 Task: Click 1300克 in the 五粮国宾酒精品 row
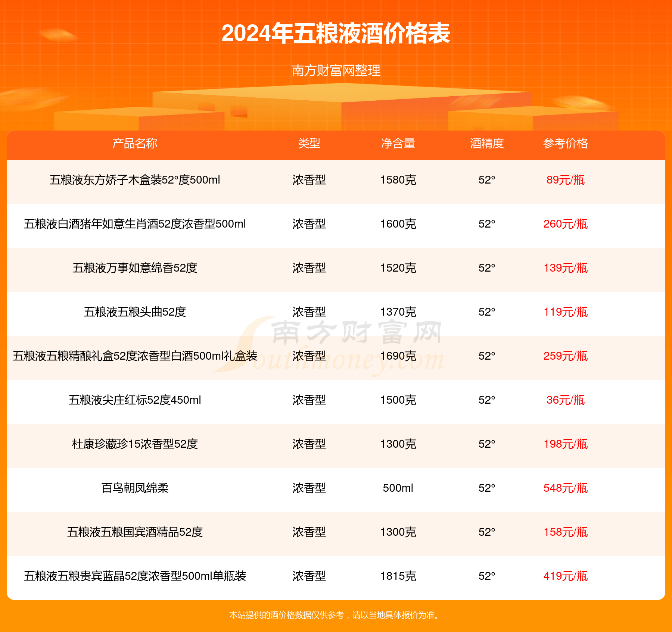pyautogui.click(x=398, y=532)
